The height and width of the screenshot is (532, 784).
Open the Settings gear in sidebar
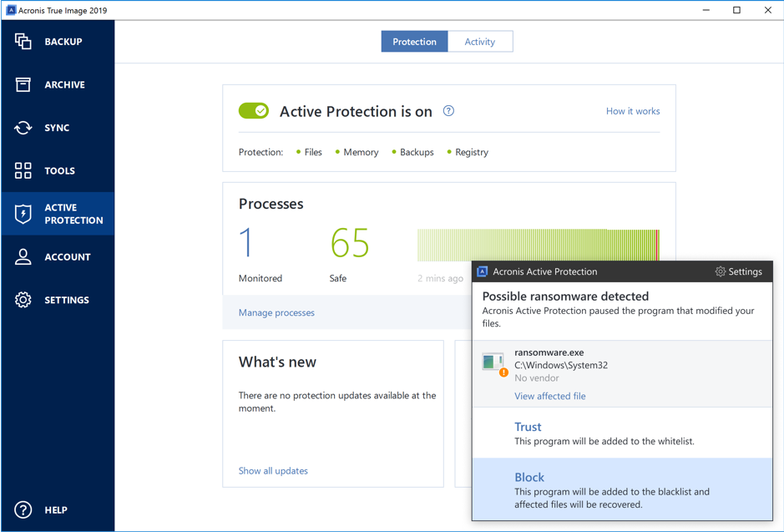coord(23,300)
